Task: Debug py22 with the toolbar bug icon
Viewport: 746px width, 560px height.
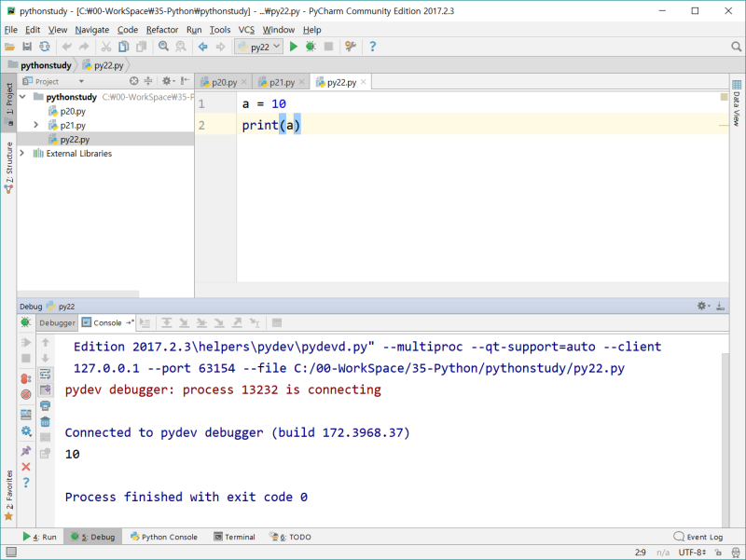Action: click(311, 47)
